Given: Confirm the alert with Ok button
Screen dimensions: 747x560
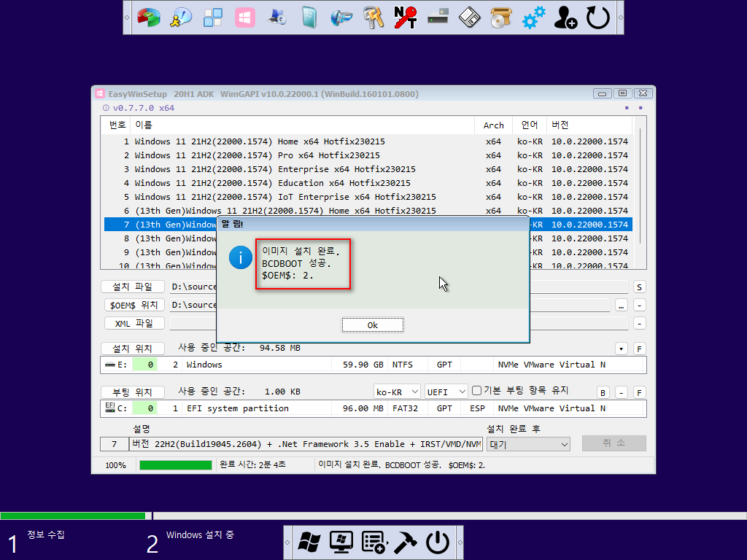Looking at the screenshot, I should 373,325.
